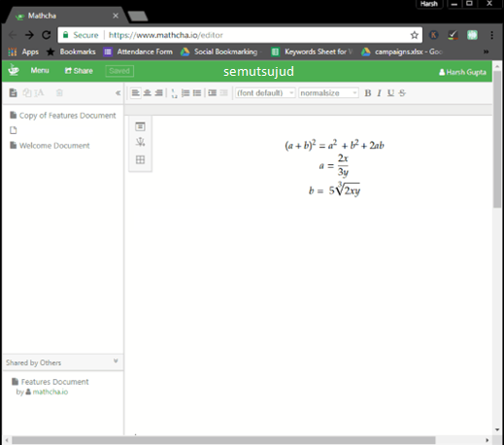Click the insert table grid icon

[x=140, y=159]
